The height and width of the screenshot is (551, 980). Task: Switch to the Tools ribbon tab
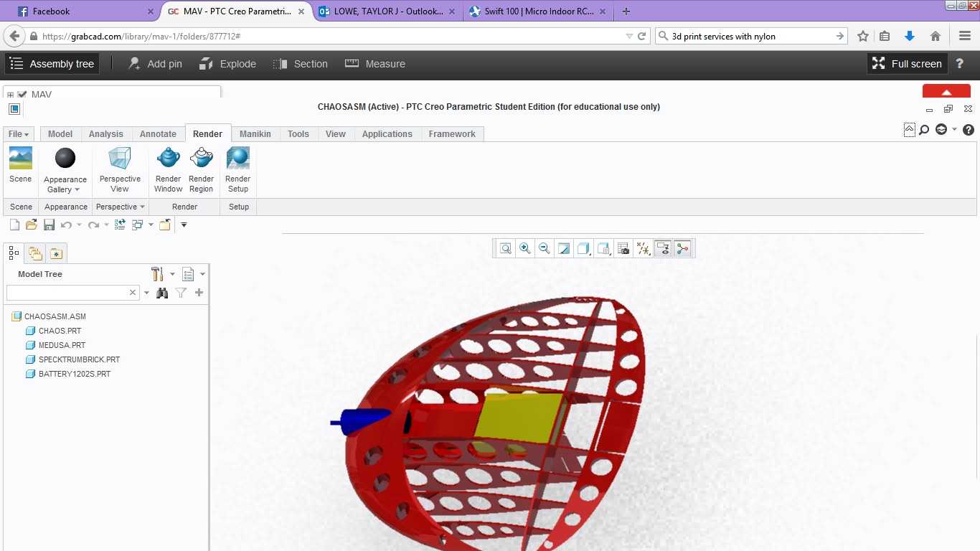(x=298, y=134)
